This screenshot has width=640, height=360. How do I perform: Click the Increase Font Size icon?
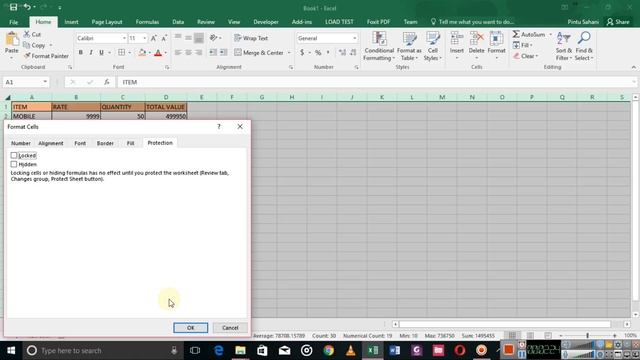point(154,38)
